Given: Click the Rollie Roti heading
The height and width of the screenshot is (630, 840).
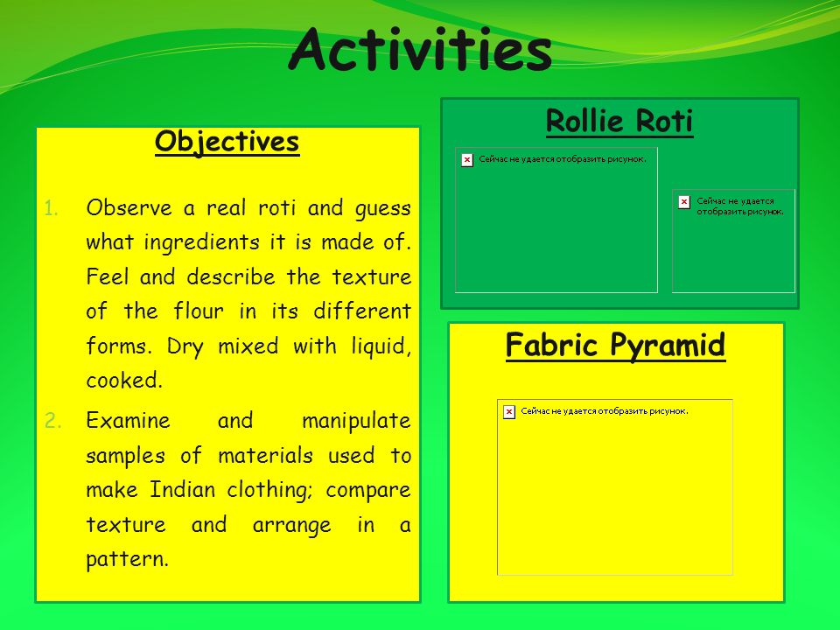Looking at the screenshot, I should pos(619,121).
